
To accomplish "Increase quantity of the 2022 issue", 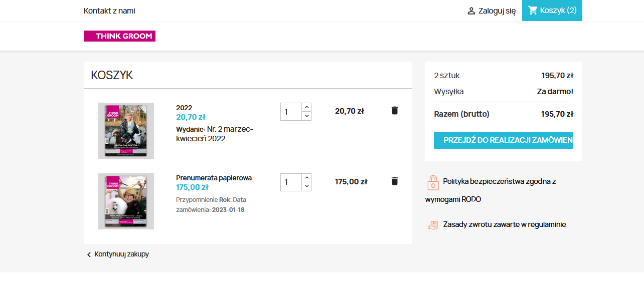I will coord(306,107).
